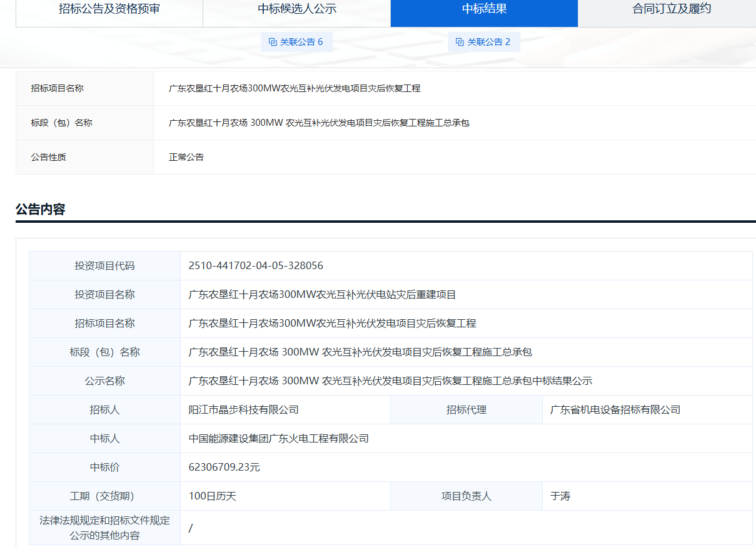Switch to the 中标候选人公示 tab
This screenshot has height=547, width=756.
(x=297, y=9)
